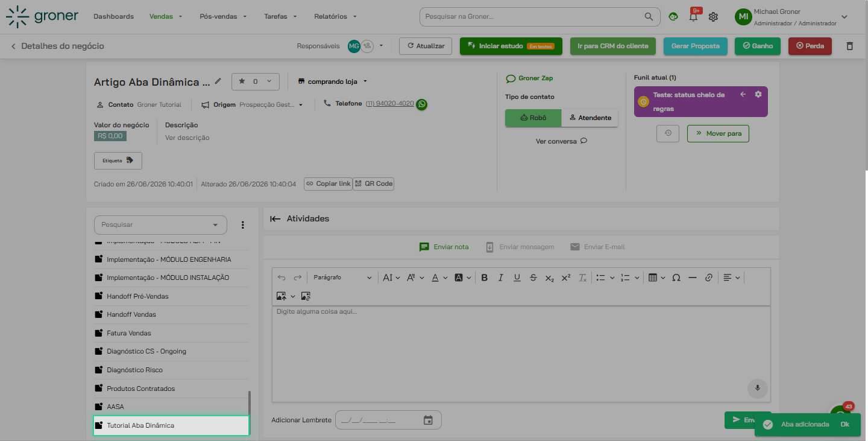868x441 pixels.
Task: Open Relatórios menu
Action: [336, 16]
